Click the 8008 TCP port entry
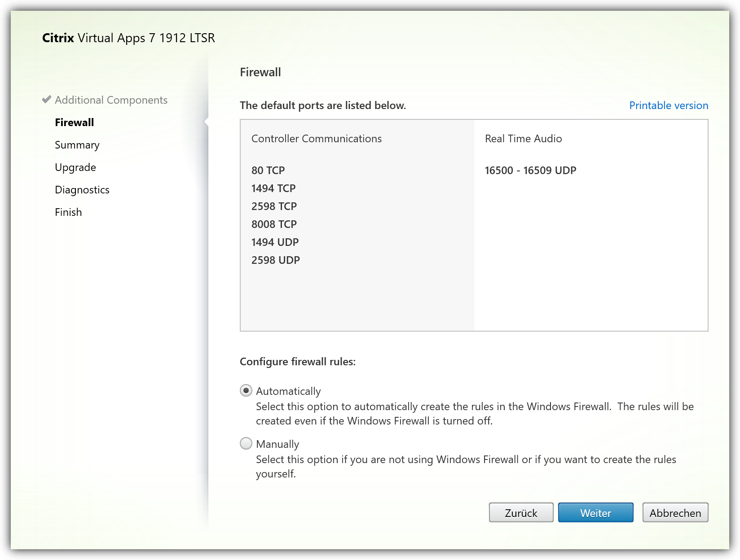This screenshot has height=560, width=740. [x=274, y=224]
